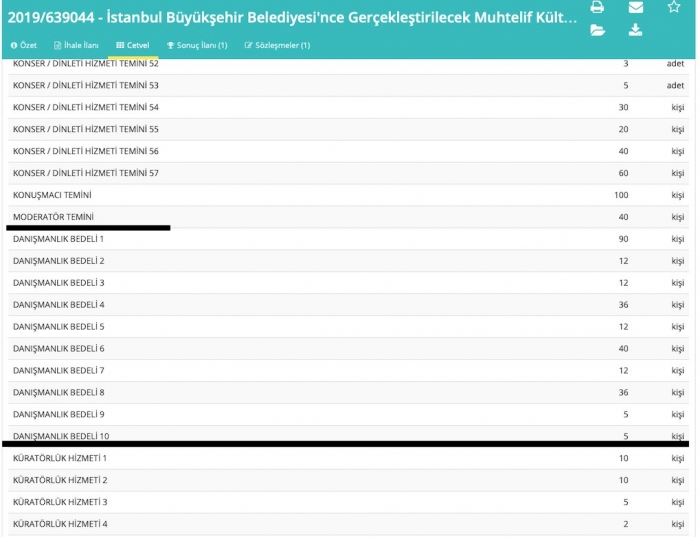Click DANIŞMANLIK BEDELİ 4 row label
This screenshot has width=700, height=537.
[x=58, y=304]
